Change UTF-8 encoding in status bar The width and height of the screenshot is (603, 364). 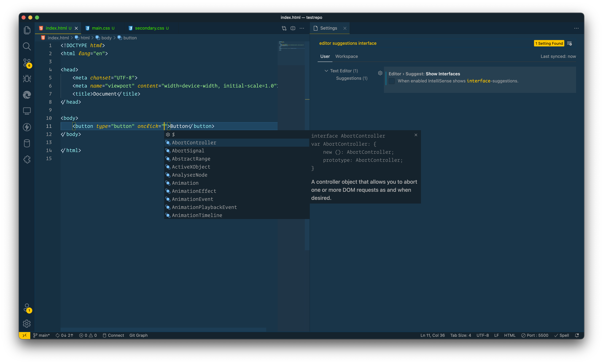(x=483, y=335)
